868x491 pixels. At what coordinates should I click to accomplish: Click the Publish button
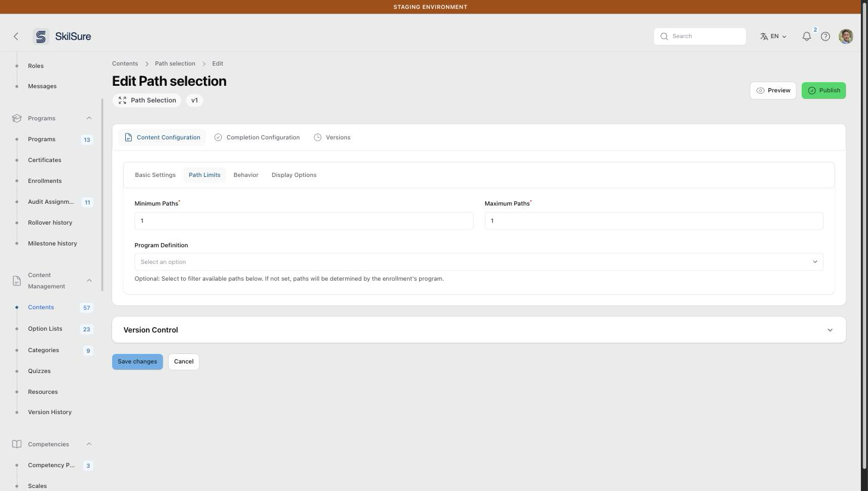[823, 91]
